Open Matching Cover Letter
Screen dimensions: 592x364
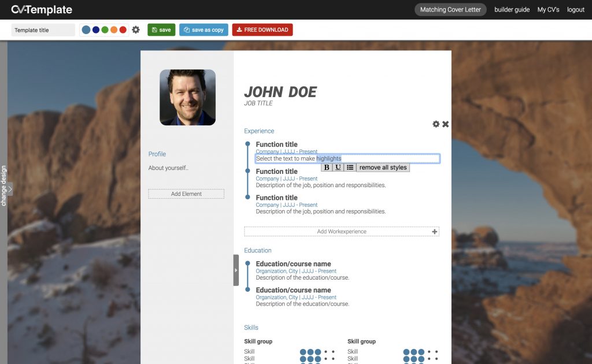[x=450, y=9]
